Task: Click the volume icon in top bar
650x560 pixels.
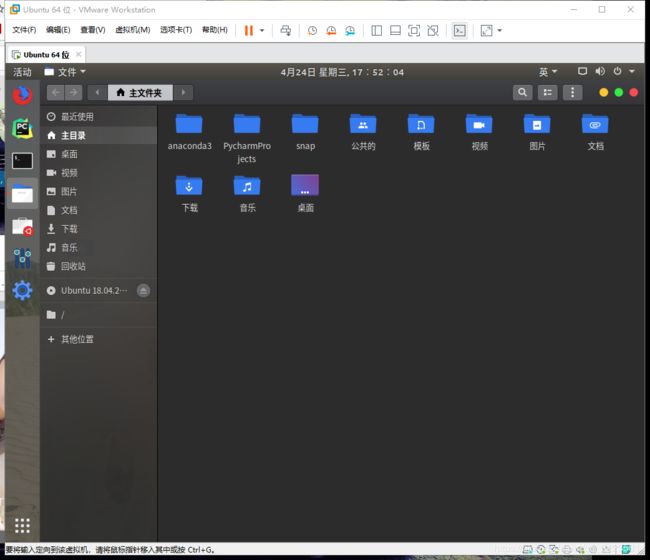Action: pos(600,72)
